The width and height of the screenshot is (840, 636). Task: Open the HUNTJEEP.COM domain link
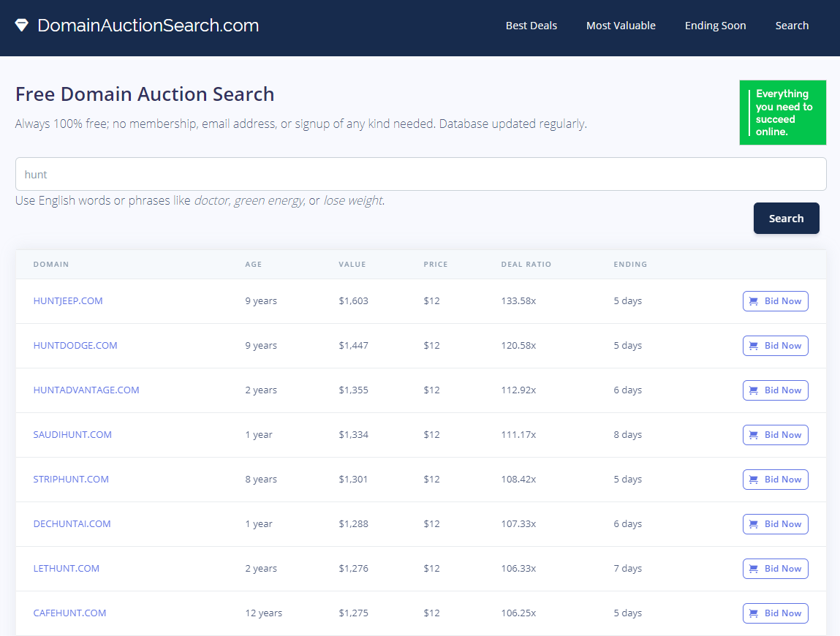click(68, 301)
